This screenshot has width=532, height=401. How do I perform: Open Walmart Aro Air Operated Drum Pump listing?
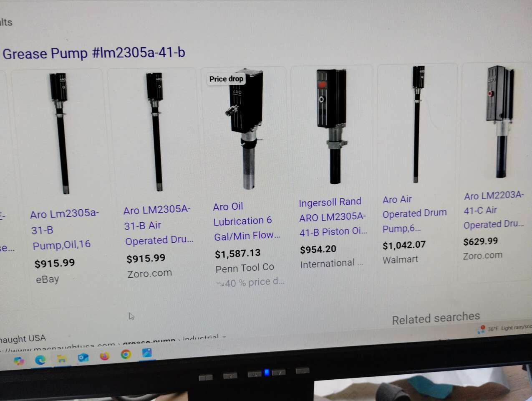(x=414, y=214)
